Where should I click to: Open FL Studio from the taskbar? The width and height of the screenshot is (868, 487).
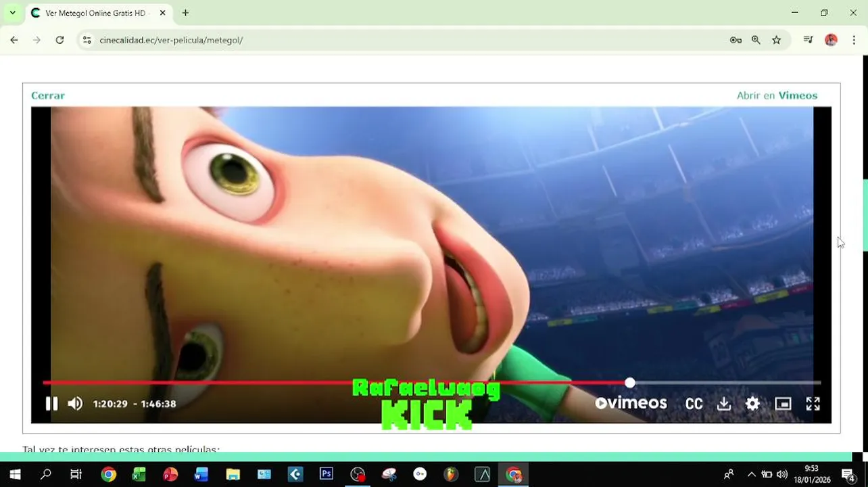(x=451, y=474)
